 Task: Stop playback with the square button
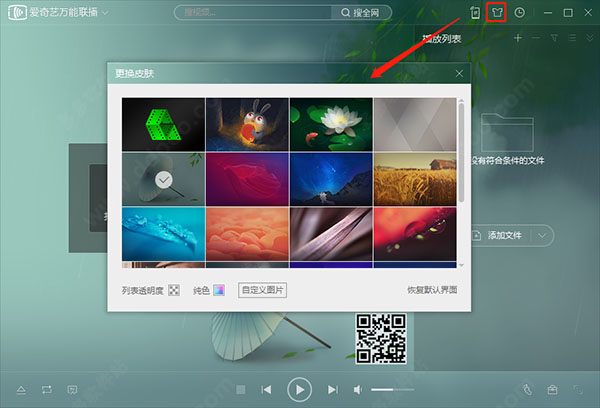click(241, 390)
